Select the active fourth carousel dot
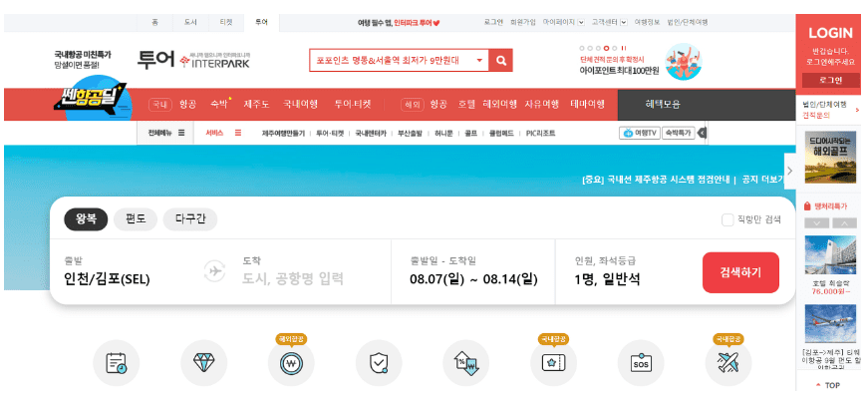Viewport: 868px width, 404px height. click(607, 48)
